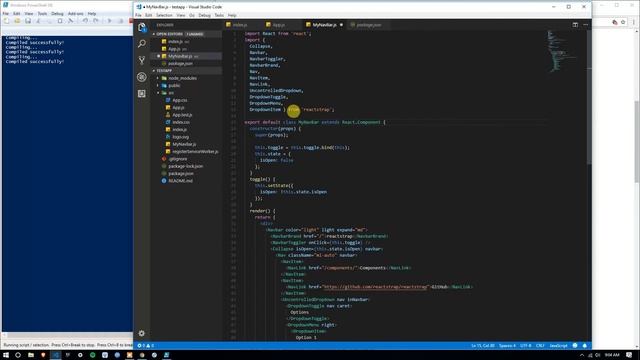The height and width of the screenshot is (360, 640).
Task: Click Cut scissors icon in PowerShell ISE toolbar
Action: click(x=39, y=21)
